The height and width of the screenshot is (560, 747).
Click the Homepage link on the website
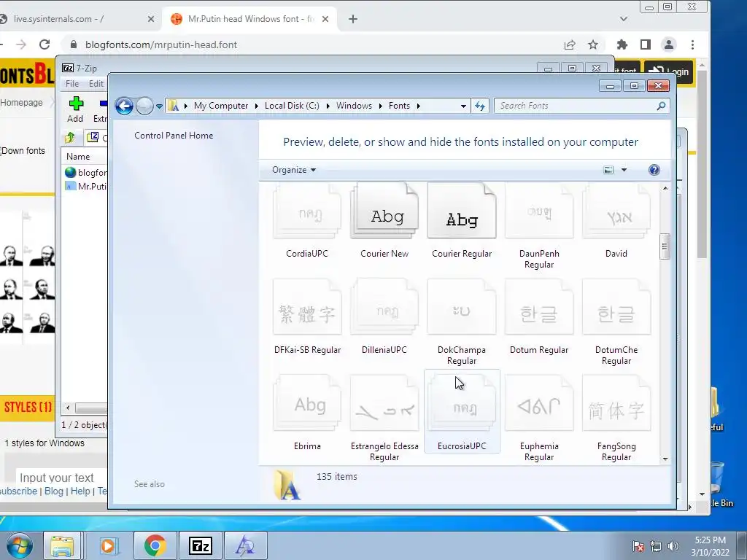pos(21,103)
